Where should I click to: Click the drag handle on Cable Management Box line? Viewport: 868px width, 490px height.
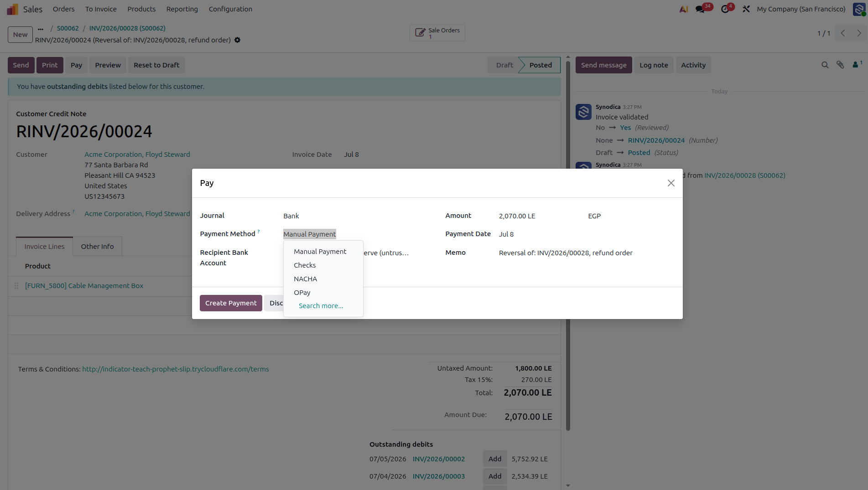click(16, 286)
